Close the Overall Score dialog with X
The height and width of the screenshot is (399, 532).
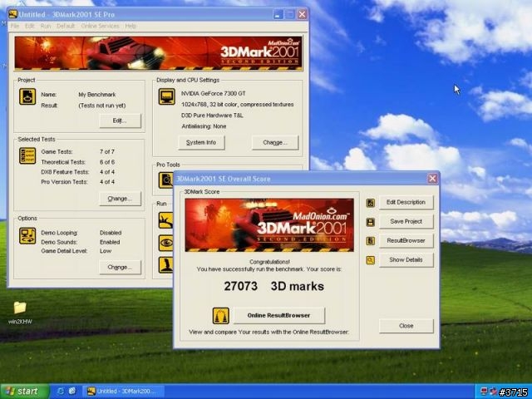tap(432, 179)
